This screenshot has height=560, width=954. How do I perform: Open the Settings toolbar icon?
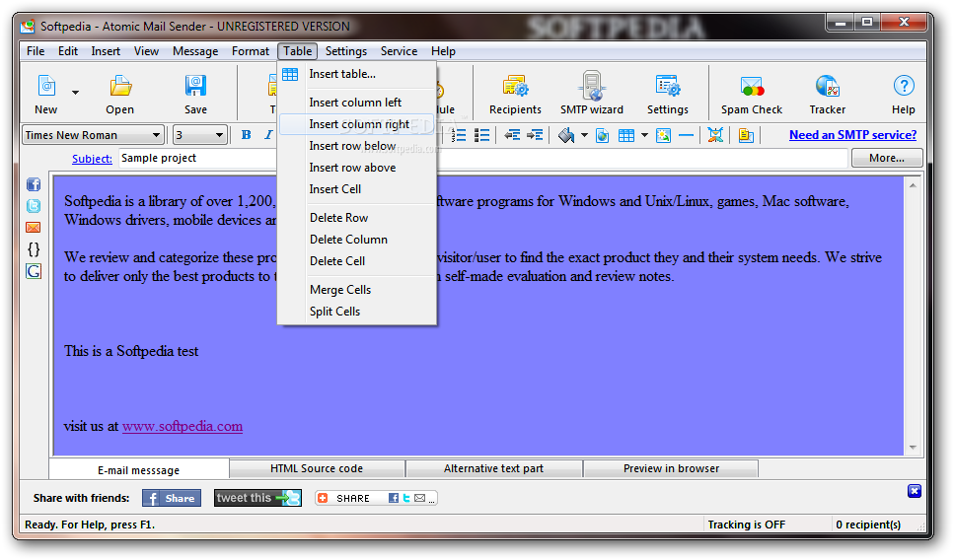pyautogui.click(x=668, y=87)
